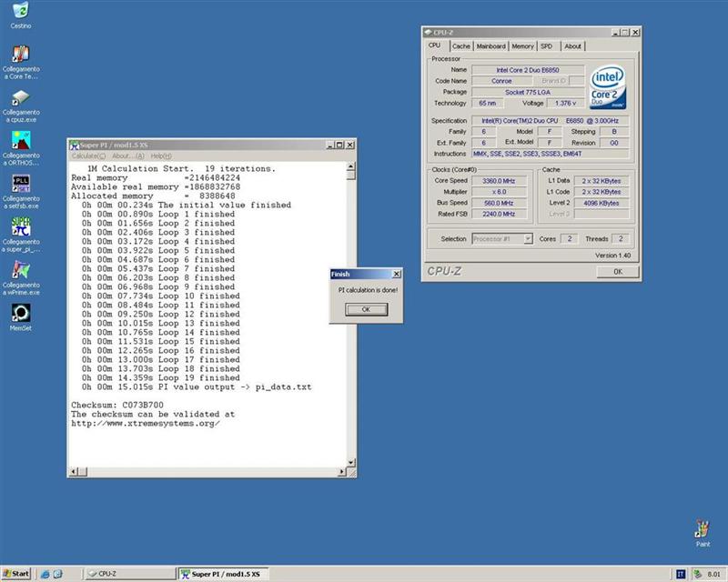Click Super PI horizontal scrollbar right arrow
728x582 pixels.
click(x=342, y=472)
